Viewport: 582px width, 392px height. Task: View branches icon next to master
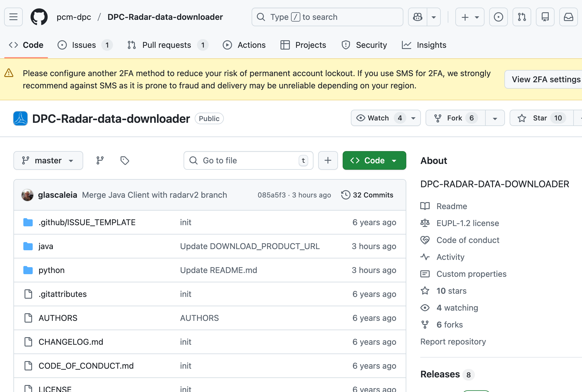tap(100, 160)
